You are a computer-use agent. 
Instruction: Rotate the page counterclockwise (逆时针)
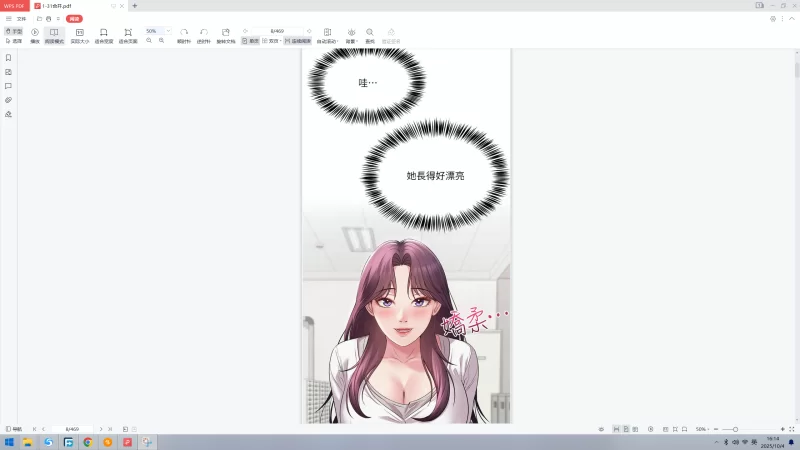coord(204,36)
